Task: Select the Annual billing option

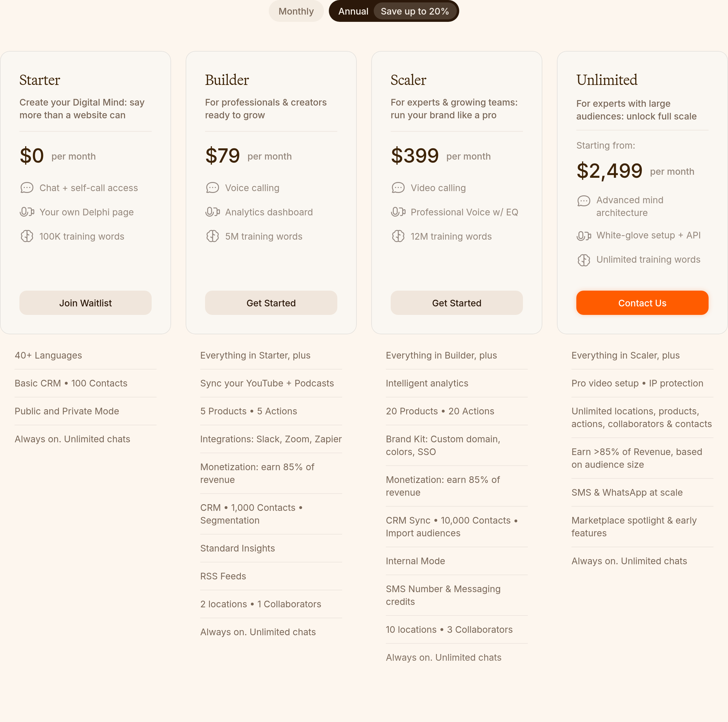Action: (353, 11)
